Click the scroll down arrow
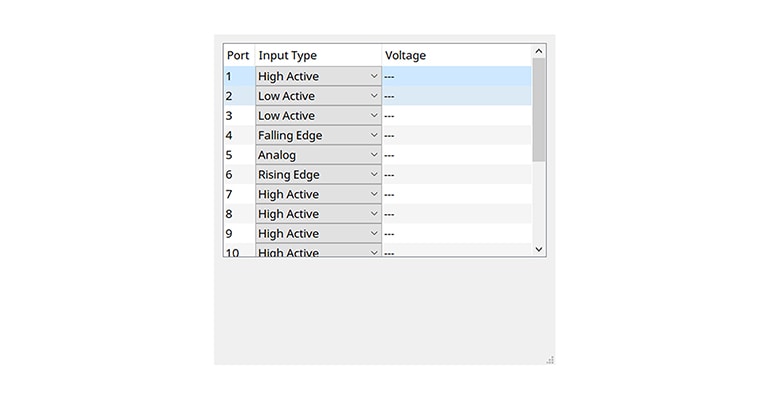Image resolution: width=770 pixels, height=400 pixels. tap(539, 249)
